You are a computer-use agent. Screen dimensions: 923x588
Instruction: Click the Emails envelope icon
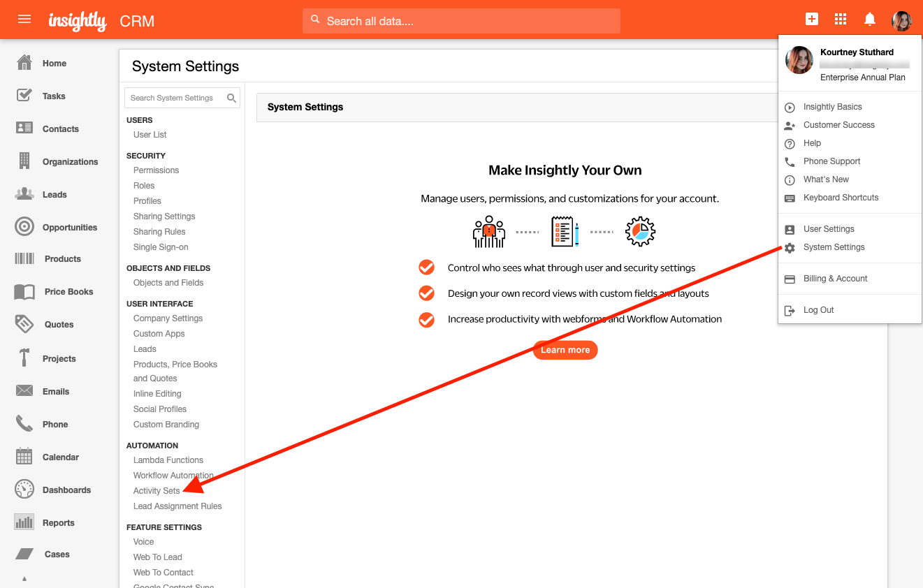point(24,391)
